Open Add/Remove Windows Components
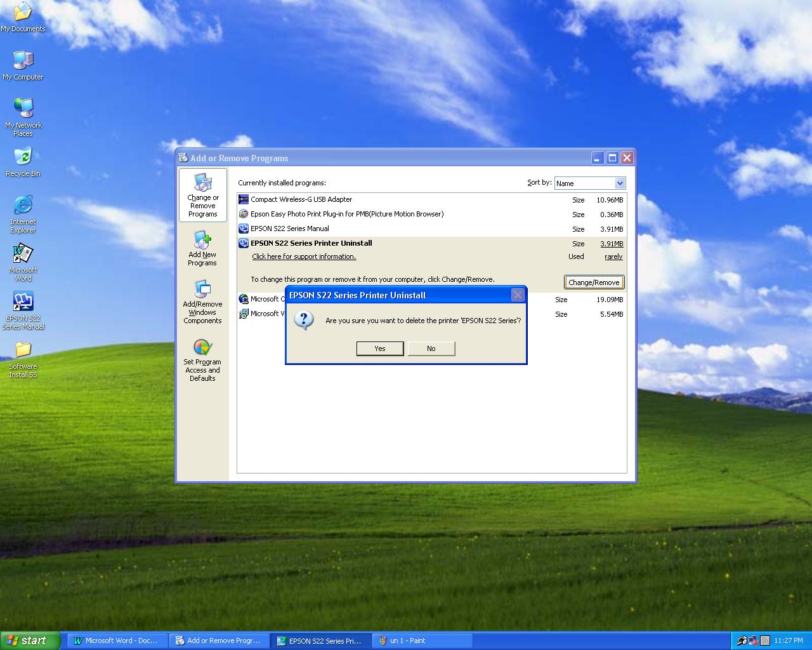This screenshot has height=650, width=812. (x=202, y=300)
